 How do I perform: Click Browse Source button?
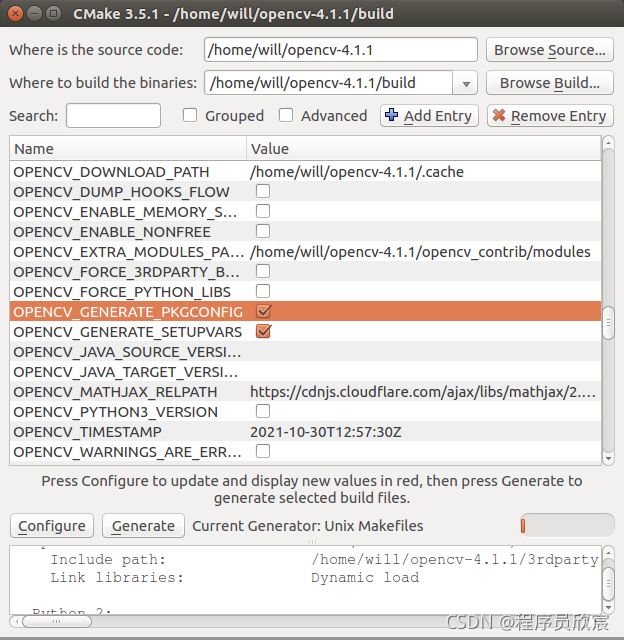click(549, 50)
